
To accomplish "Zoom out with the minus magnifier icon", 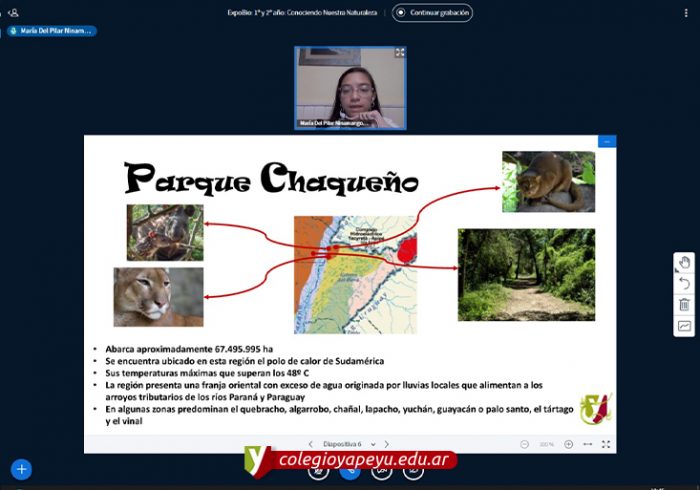I will coord(525,444).
